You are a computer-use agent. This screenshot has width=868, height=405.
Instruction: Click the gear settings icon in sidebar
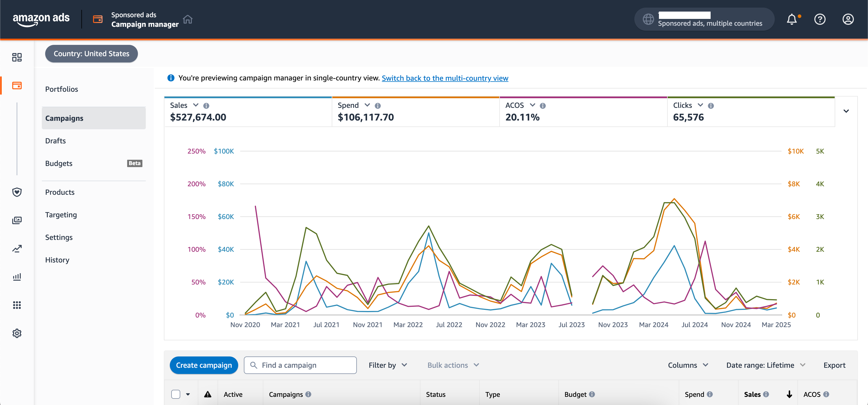[x=17, y=333]
